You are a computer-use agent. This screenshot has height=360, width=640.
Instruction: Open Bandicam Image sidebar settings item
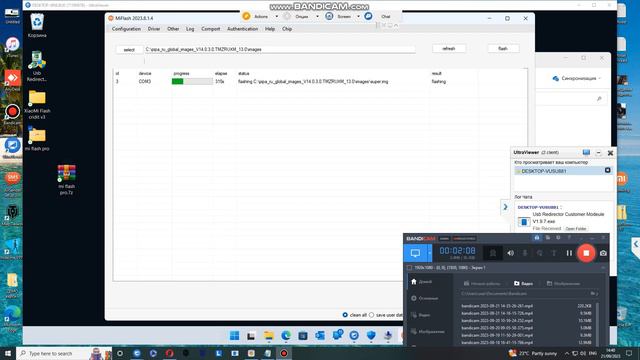point(428,331)
